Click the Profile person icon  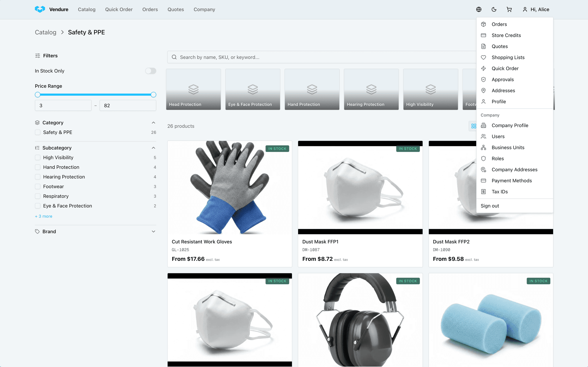click(x=483, y=102)
